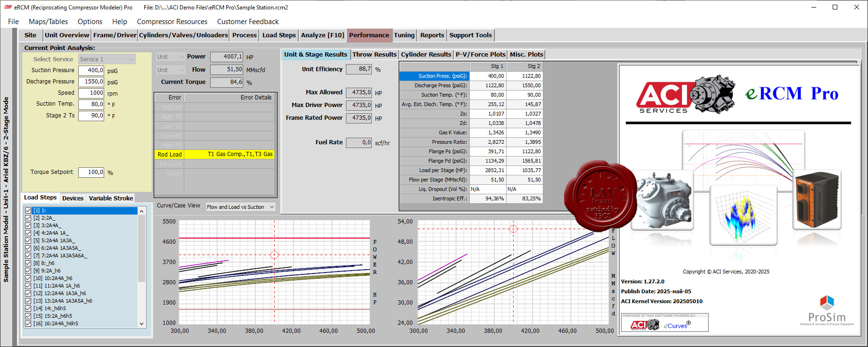The height and width of the screenshot is (347, 868).
Task: Switch to Unit Overview tab
Action: (x=67, y=35)
